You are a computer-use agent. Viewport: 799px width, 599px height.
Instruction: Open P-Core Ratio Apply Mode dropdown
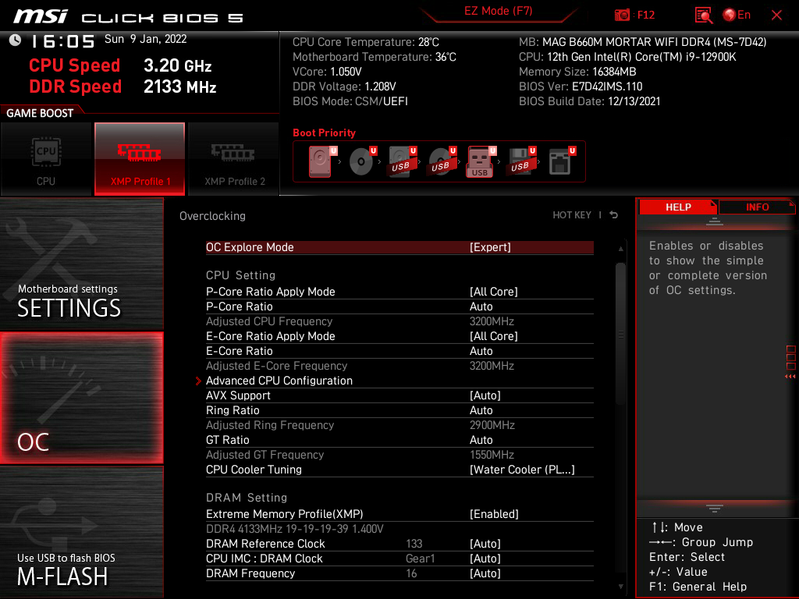click(400, 292)
